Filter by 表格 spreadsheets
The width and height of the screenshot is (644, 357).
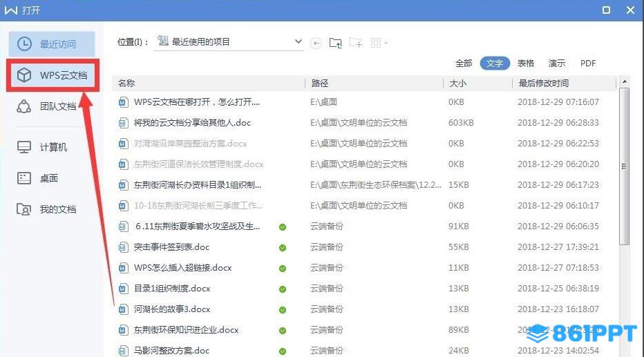point(525,64)
